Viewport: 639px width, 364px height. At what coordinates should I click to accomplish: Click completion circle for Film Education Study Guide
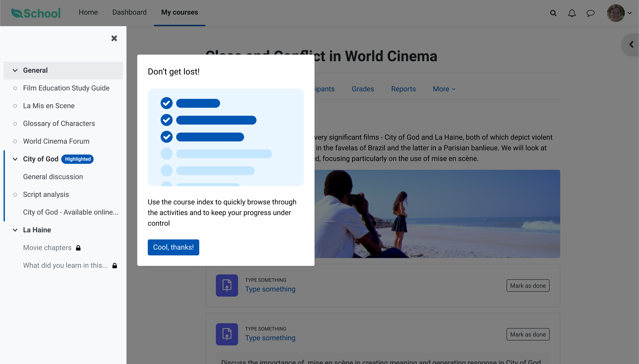click(x=15, y=88)
